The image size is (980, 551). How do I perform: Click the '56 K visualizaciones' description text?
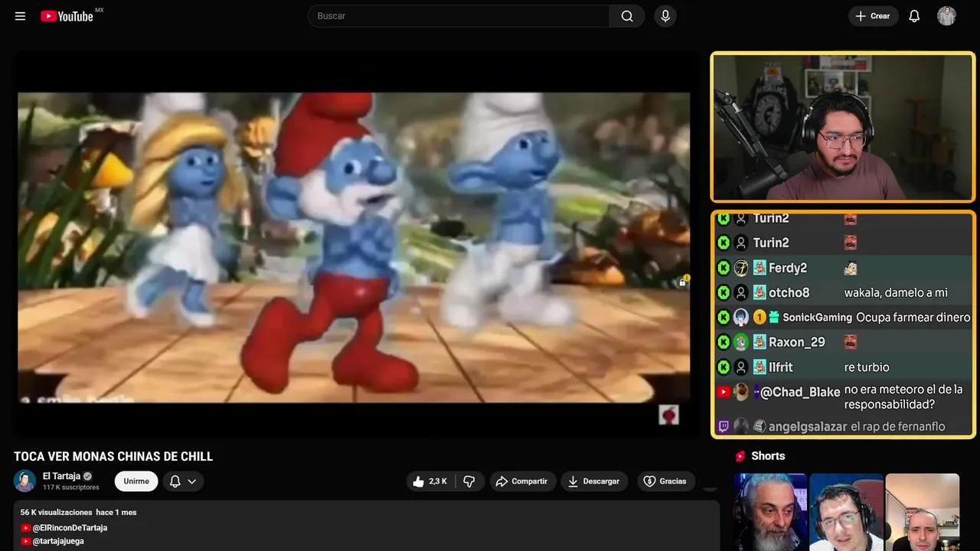click(x=56, y=512)
